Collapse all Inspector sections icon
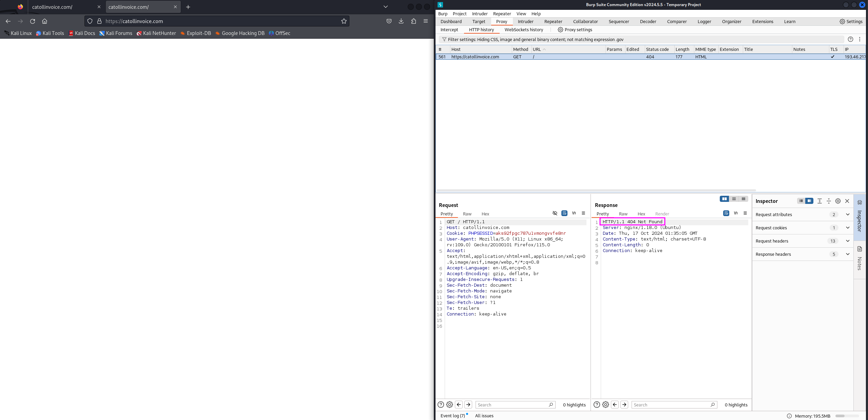This screenshot has height=420, width=868. click(x=829, y=201)
